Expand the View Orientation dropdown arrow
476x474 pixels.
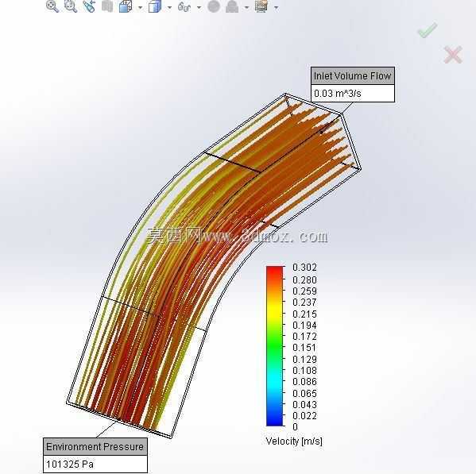(140, 7)
